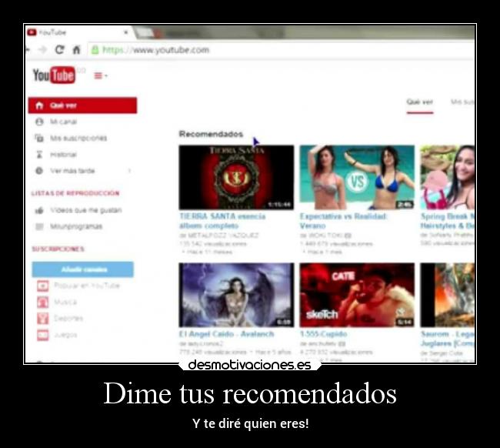The image size is (500, 448).
Task: Click the Expectativa vs Realidad uploader name
Action: [x=325, y=236]
